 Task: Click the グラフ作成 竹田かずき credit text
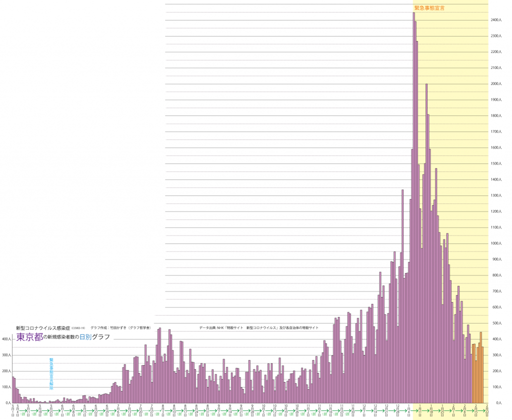pyautogui.click(x=120, y=328)
